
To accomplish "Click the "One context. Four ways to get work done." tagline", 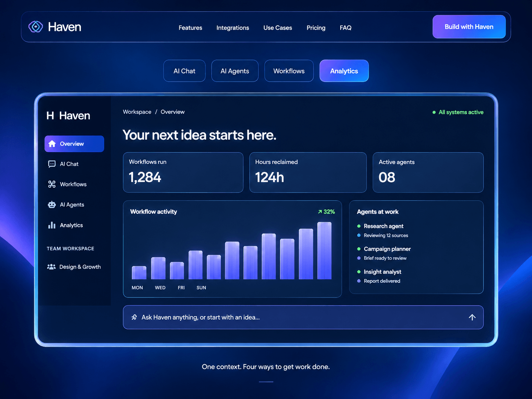I will point(266,367).
